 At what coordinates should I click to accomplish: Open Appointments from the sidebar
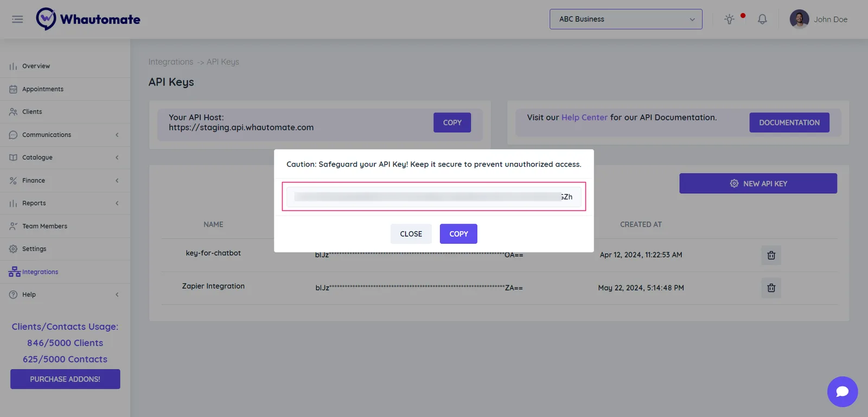point(43,89)
